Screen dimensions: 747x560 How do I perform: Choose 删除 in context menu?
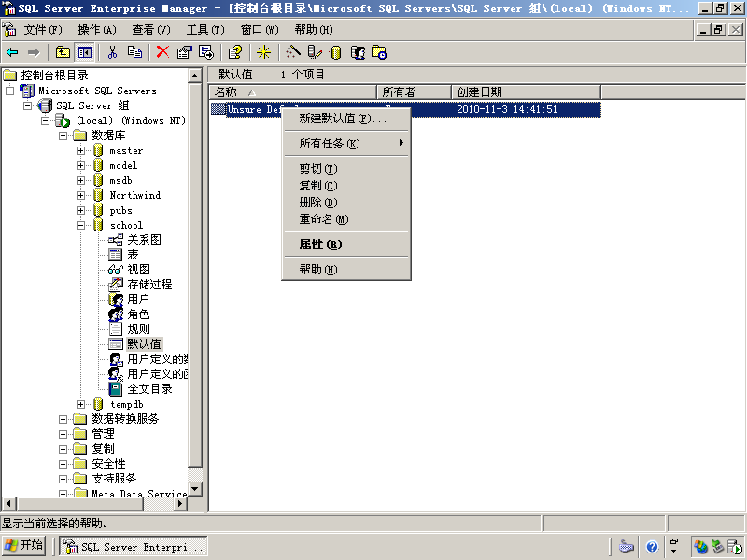coord(346,203)
